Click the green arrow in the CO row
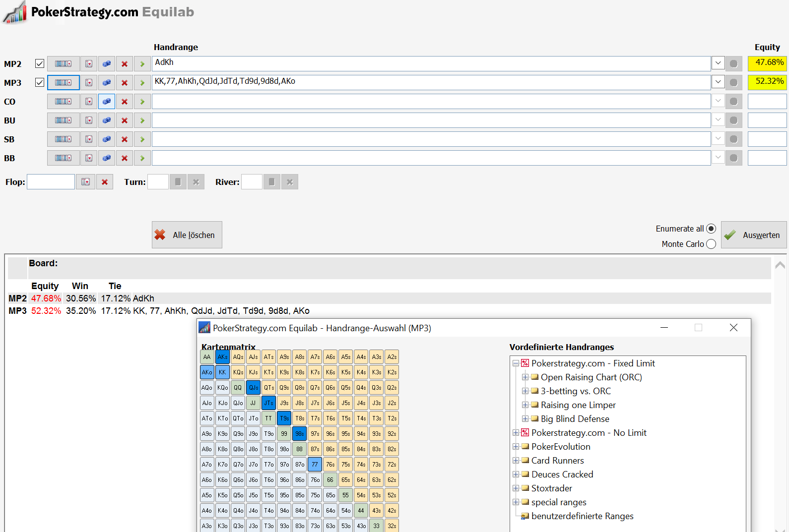 click(142, 102)
